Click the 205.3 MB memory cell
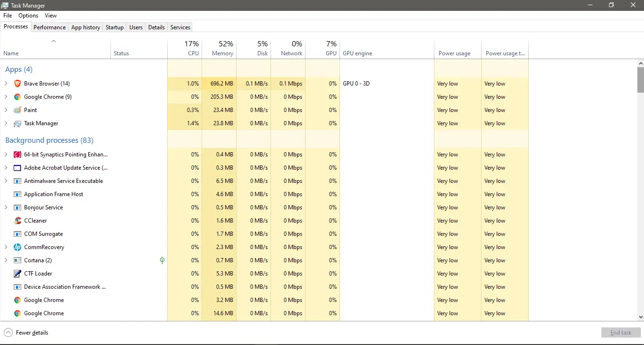Viewport: 644px width, 345px height. coord(219,97)
